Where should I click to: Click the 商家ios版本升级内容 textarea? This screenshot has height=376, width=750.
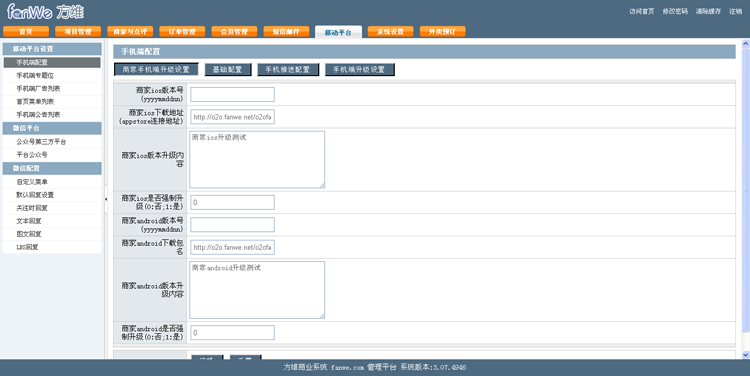coord(257,159)
